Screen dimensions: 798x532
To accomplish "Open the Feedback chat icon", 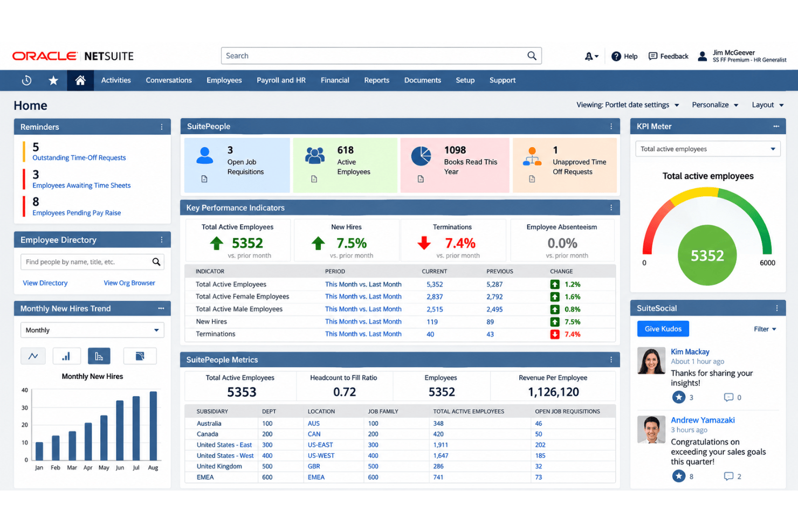I will pos(652,56).
